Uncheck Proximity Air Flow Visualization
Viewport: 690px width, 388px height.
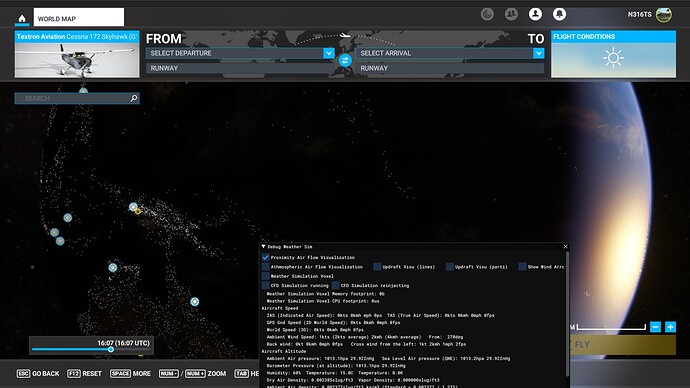click(265, 257)
